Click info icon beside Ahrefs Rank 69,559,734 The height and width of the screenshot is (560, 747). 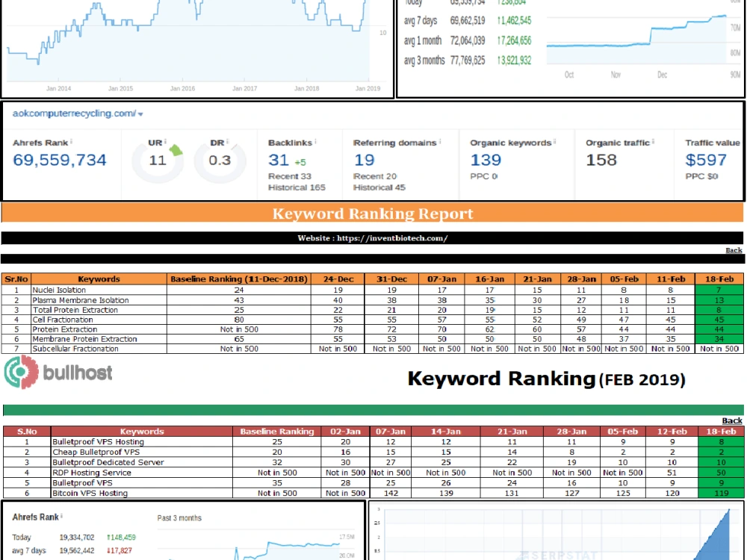tap(72, 141)
